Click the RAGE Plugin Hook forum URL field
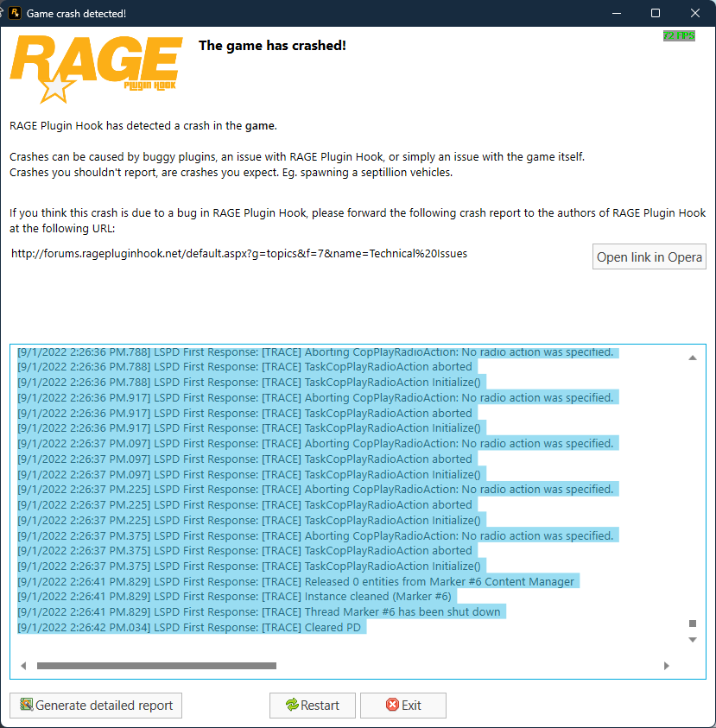This screenshot has height=728, width=716. 239,254
